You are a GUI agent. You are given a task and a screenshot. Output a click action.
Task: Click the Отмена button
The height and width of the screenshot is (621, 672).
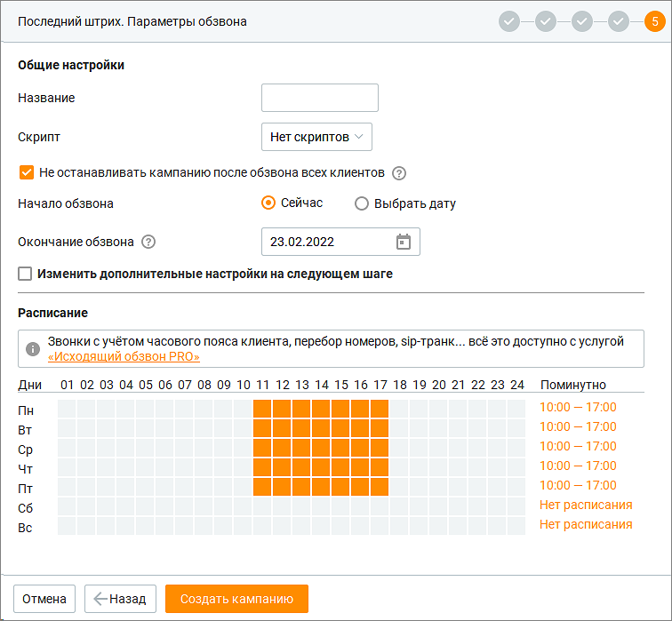coord(44,599)
